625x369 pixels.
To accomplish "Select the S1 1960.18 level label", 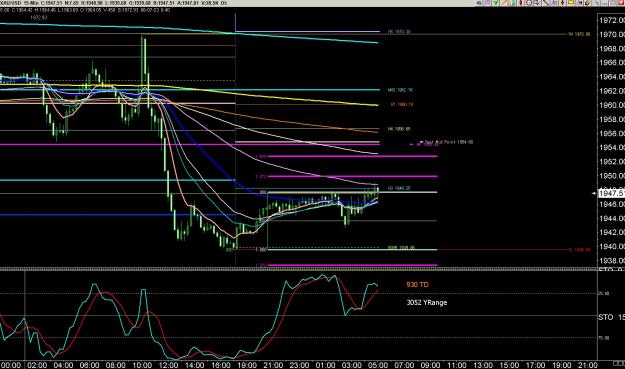I will click(x=402, y=104).
